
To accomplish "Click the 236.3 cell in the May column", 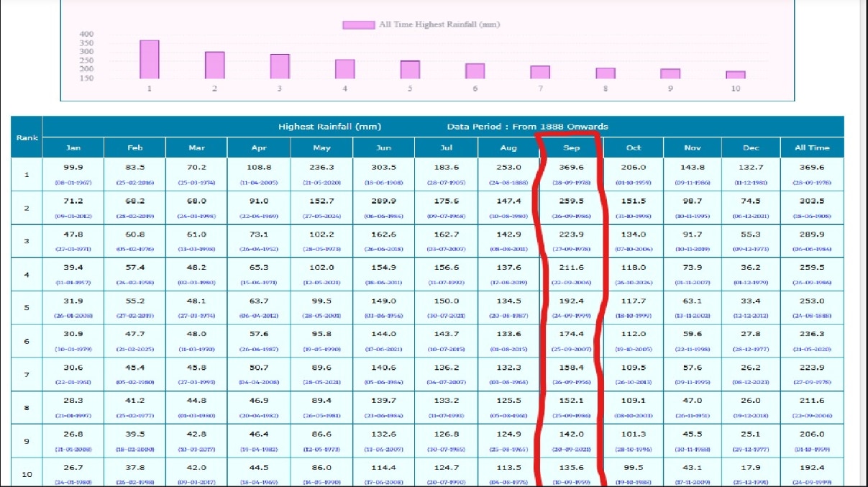I will (321, 167).
